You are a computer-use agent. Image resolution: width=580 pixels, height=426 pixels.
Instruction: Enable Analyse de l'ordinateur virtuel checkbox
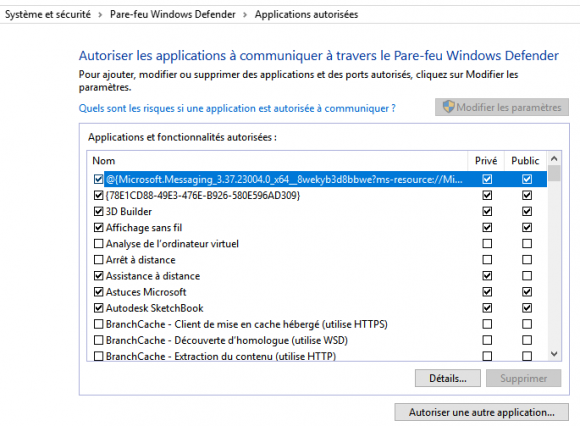pos(98,244)
